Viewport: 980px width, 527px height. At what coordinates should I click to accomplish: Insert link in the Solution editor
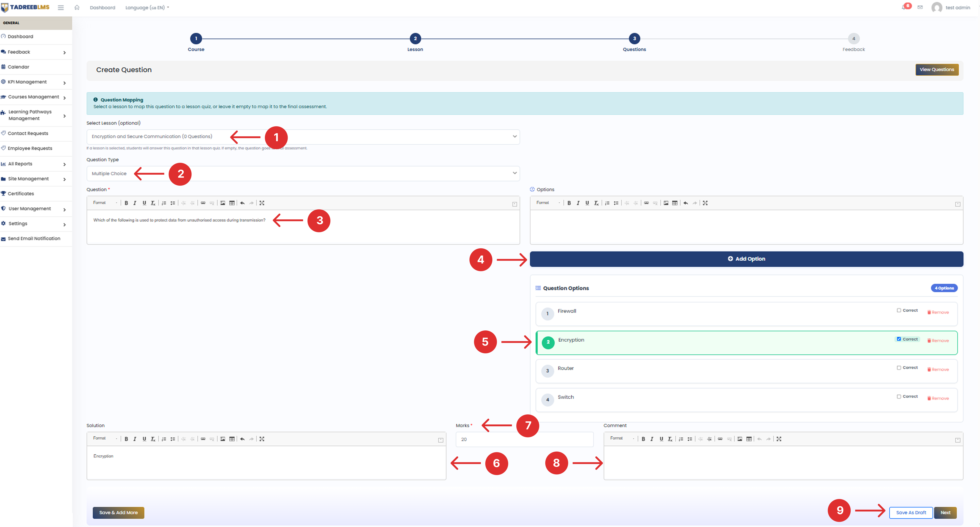[x=203, y=439]
